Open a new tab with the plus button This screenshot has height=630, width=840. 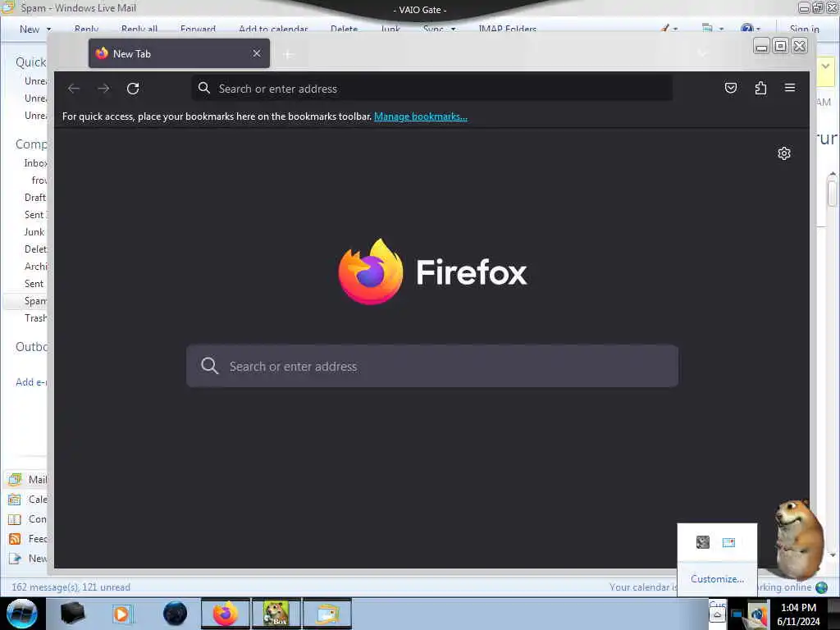(x=288, y=54)
